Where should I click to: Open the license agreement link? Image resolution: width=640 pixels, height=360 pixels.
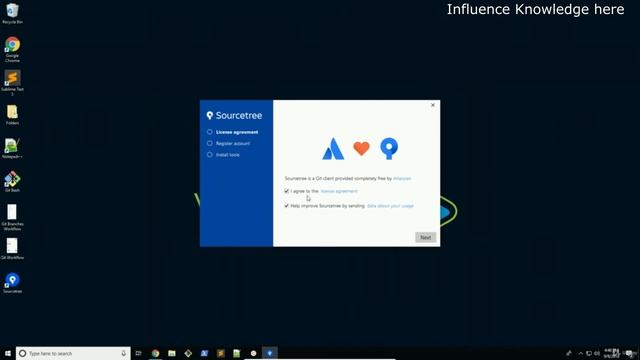pos(339,191)
